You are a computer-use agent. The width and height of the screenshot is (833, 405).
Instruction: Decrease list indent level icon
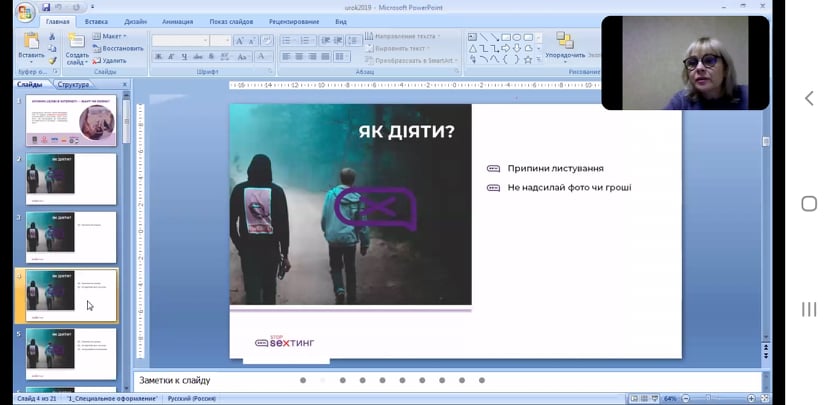tap(325, 40)
